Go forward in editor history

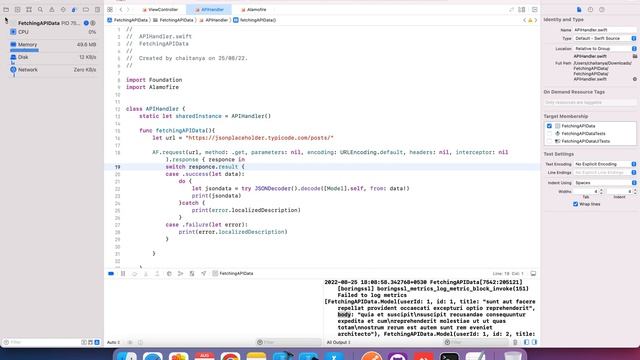(128, 9)
